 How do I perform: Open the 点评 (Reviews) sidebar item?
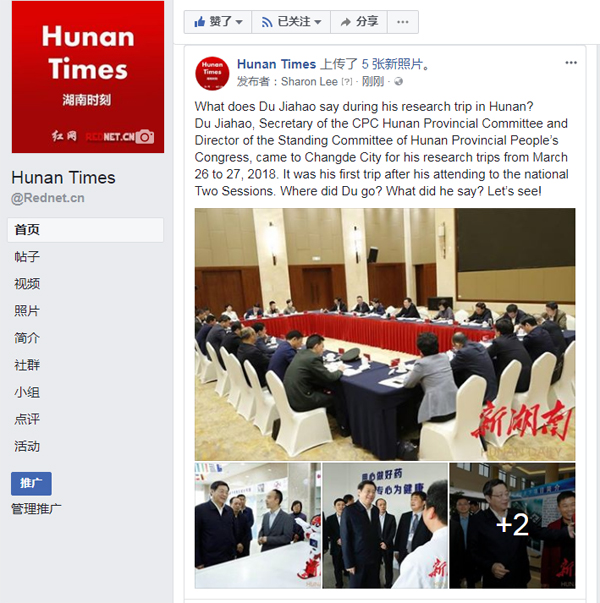click(x=27, y=419)
